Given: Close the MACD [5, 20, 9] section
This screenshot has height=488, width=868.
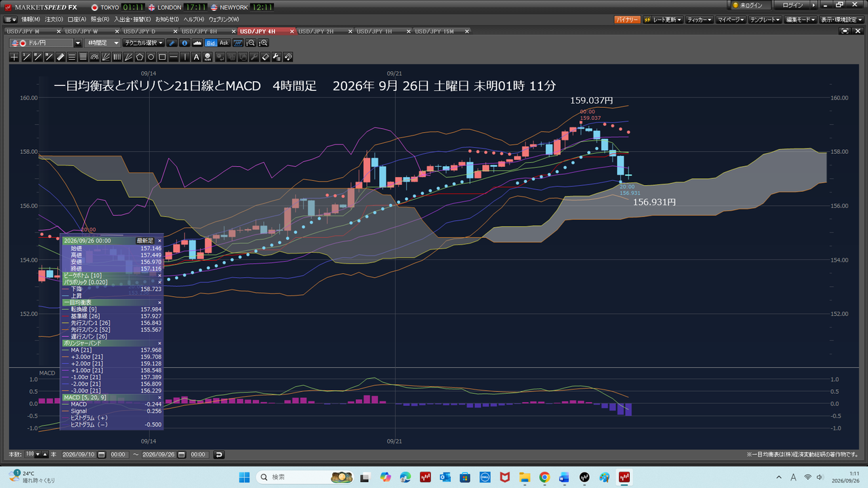Looking at the screenshot, I should pyautogui.click(x=159, y=397).
